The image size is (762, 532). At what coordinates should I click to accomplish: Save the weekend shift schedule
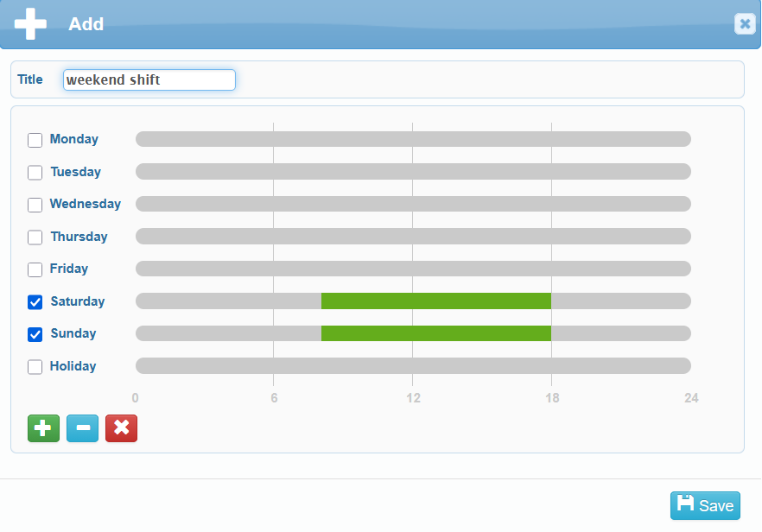[x=705, y=505]
